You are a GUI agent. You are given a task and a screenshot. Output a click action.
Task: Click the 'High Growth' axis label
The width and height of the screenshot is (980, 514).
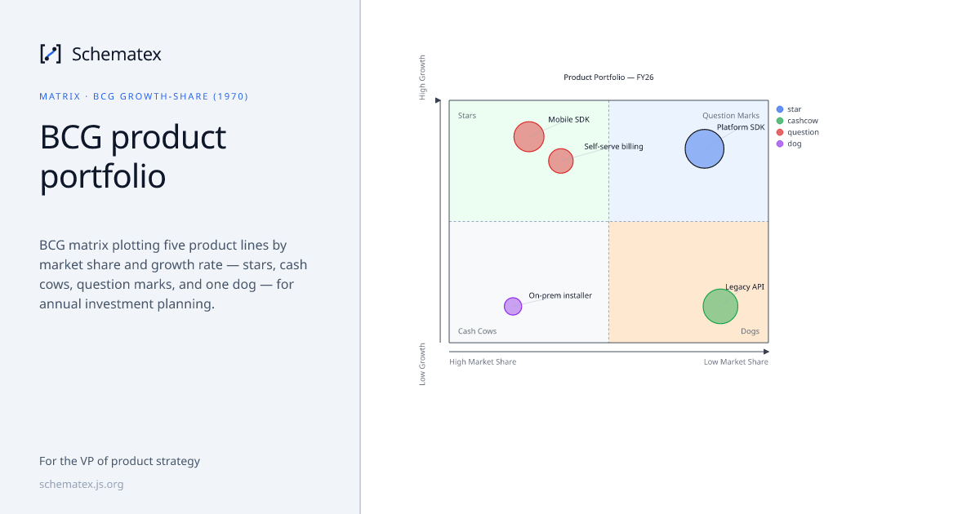pos(423,78)
